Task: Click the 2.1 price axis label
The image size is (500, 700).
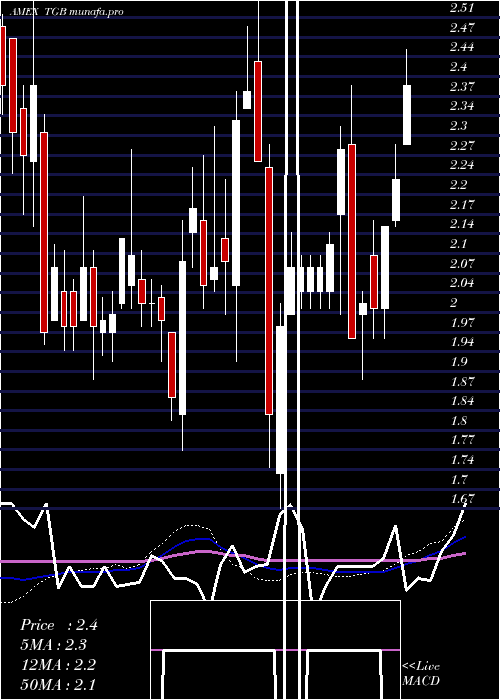Action: click(x=458, y=244)
